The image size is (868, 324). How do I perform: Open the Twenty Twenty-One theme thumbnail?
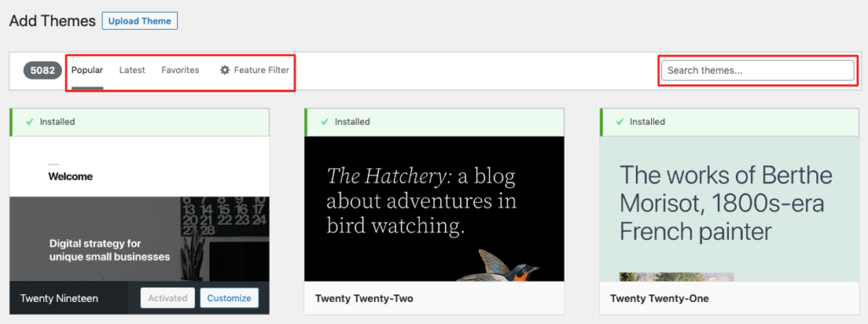click(x=730, y=209)
